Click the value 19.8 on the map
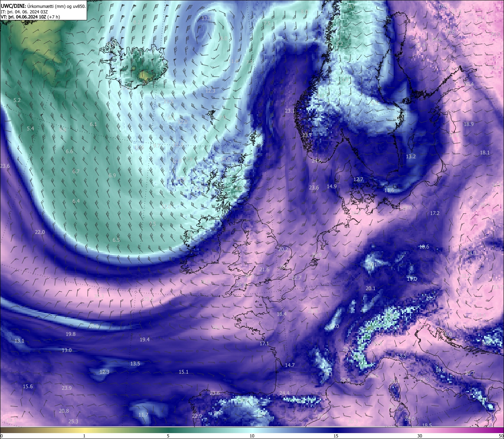Screen dimensions: 504x439 [70, 334]
